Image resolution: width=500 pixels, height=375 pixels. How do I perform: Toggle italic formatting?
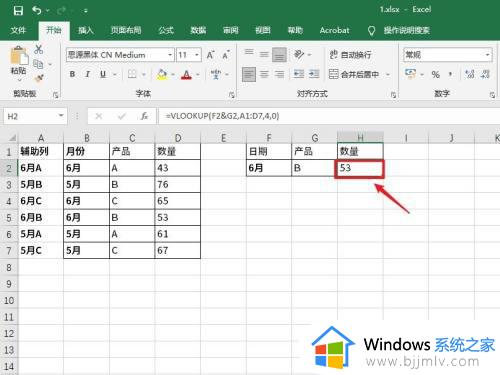(87, 74)
